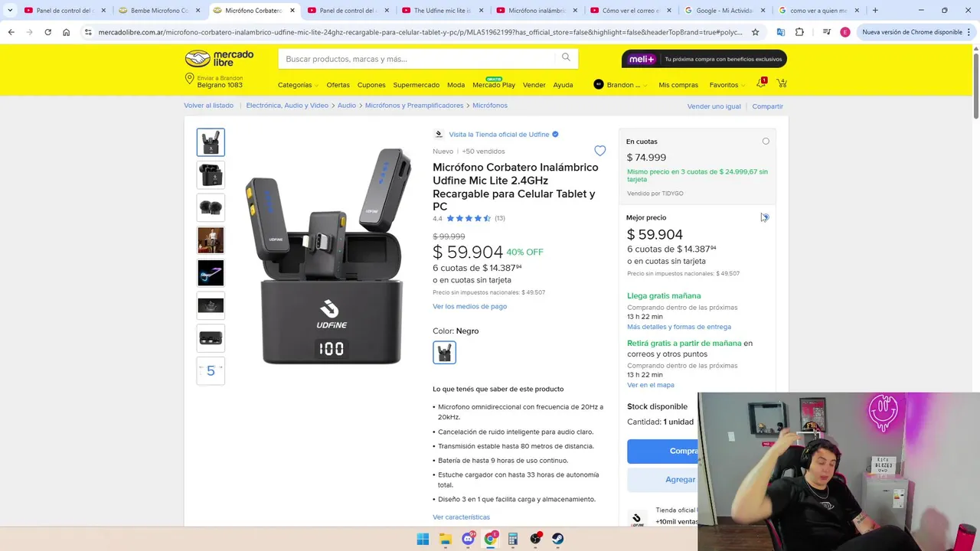Select the En cuotas radio option
The height and width of the screenshot is (551, 980).
[766, 141]
